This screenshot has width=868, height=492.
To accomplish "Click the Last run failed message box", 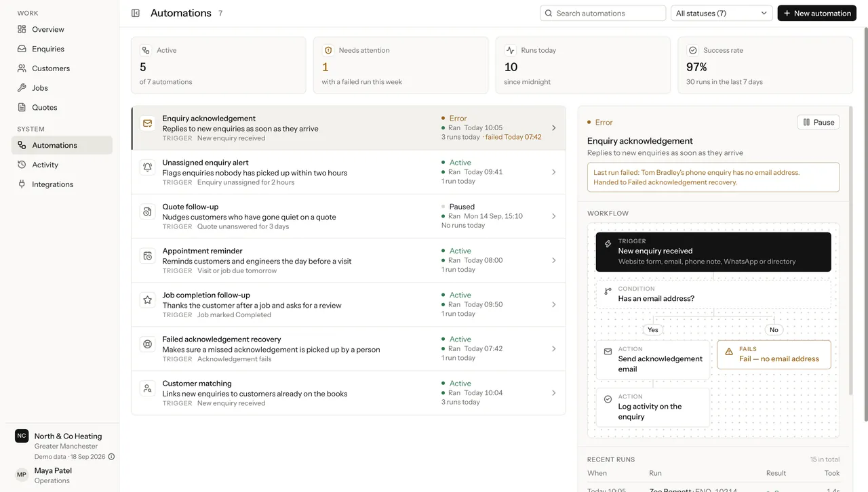I will pyautogui.click(x=713, y=177).
